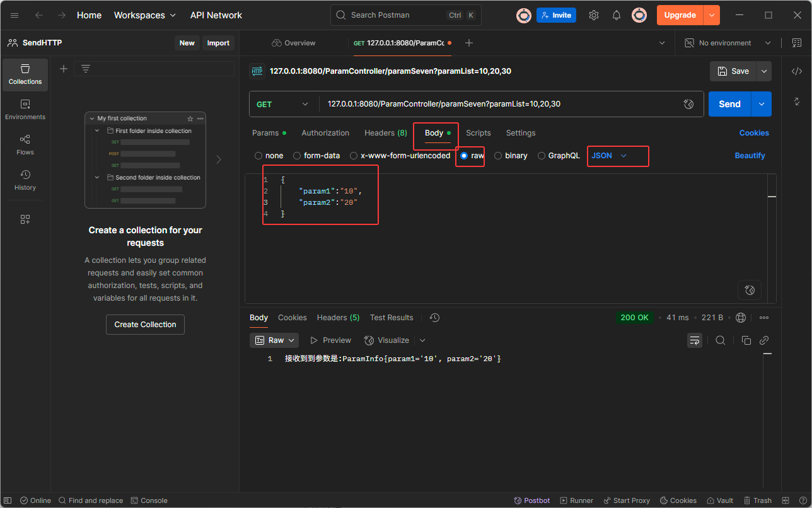Click the Search Postman field
The width and height of the screenshot is (812, 508).
[406, 15]
